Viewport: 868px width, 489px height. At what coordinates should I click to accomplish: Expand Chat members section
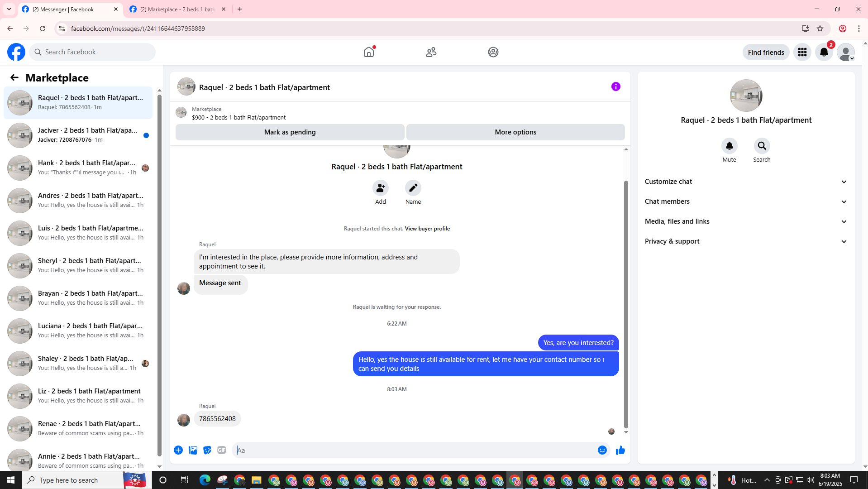(x=746, y=201)
